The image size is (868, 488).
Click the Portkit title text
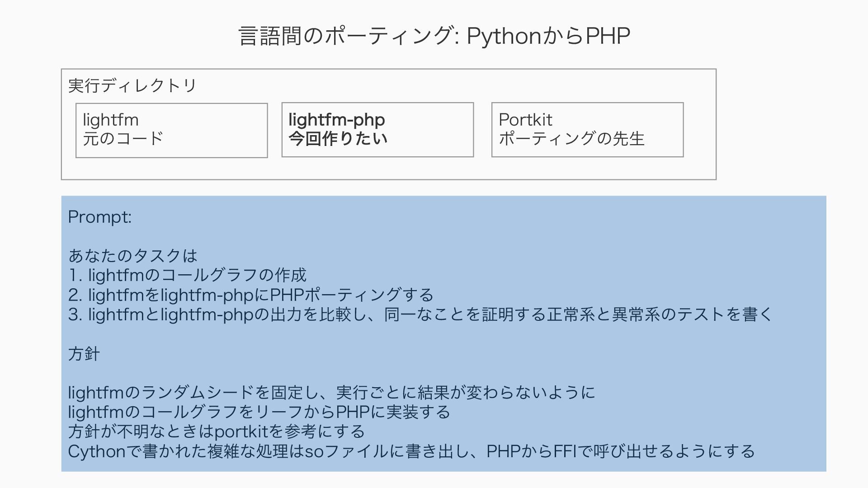pyautogui.click(x=525, y=120)
